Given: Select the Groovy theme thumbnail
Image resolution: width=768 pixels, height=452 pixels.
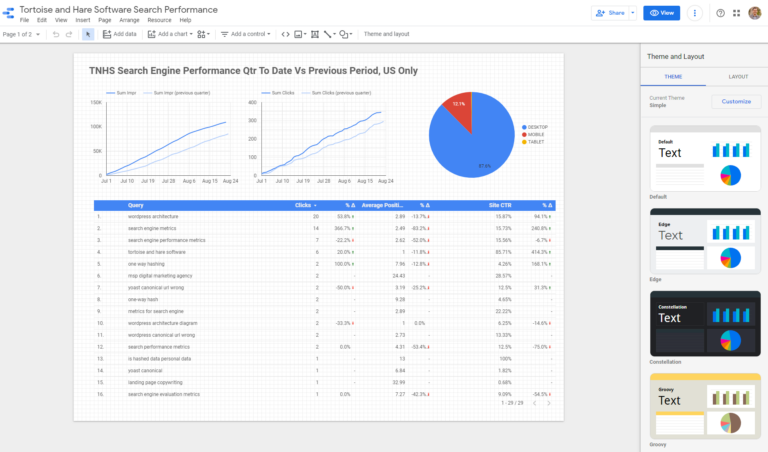Looking at the screenshot, I should [x=705, y=406].
